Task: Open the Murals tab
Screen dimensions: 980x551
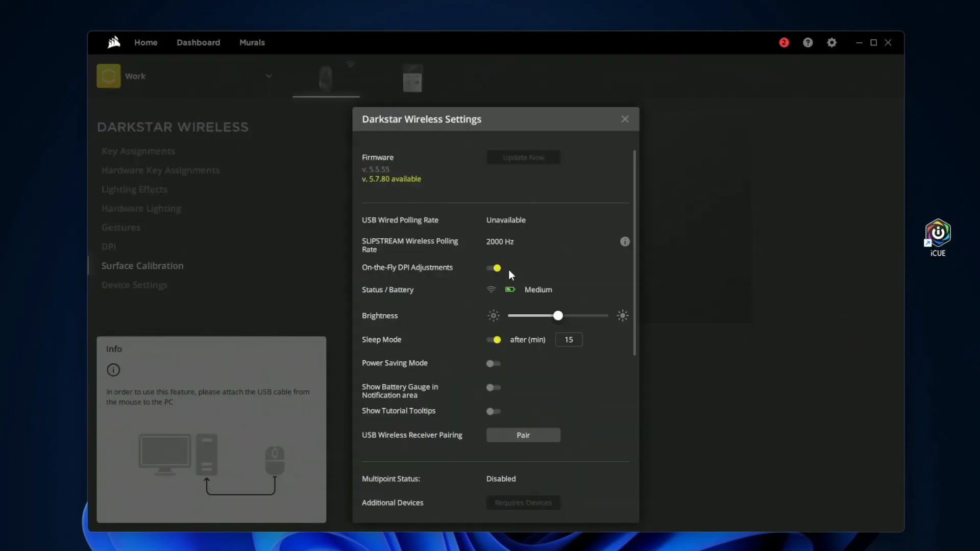Action: click(252, 42)
